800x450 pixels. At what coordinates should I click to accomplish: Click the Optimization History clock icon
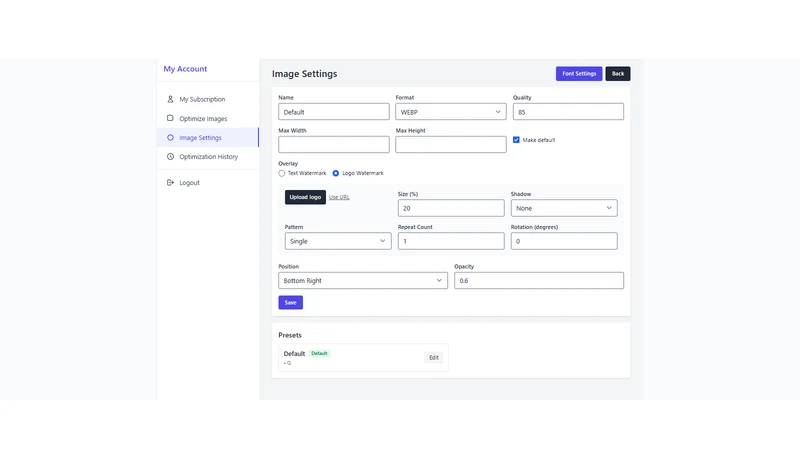[x=170, y=157]
